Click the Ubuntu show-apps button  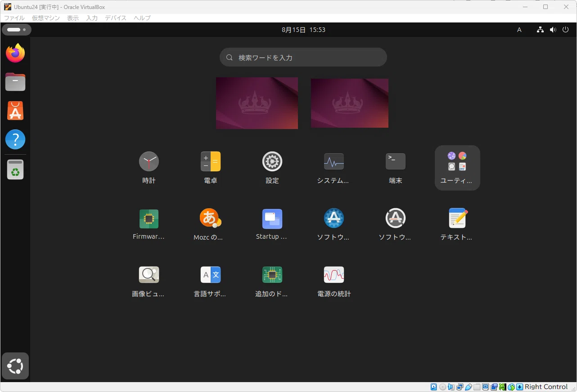point(15,366)
